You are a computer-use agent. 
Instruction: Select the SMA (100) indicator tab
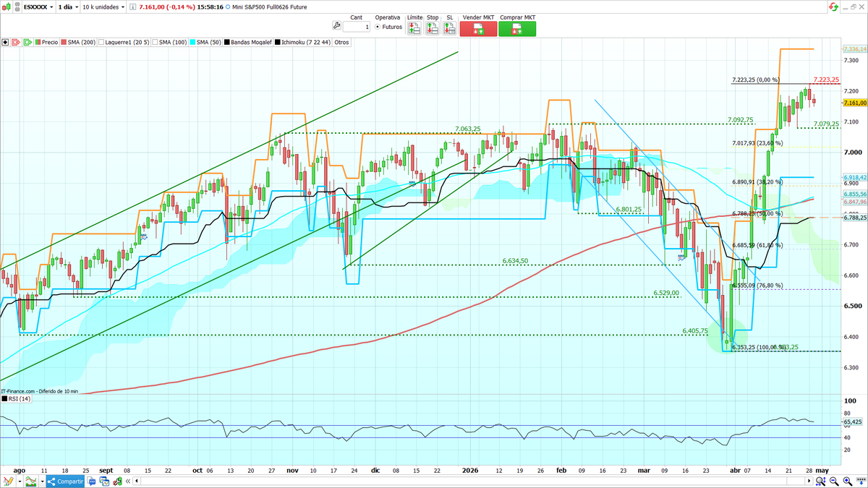pos(169,43)
